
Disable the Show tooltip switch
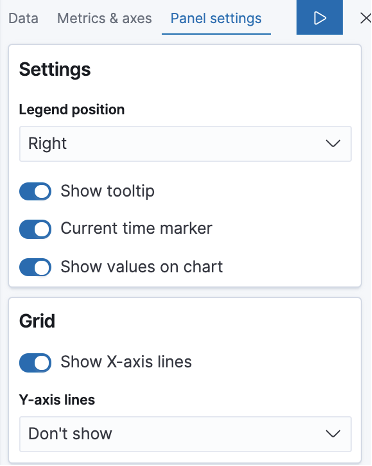[35, 191]
